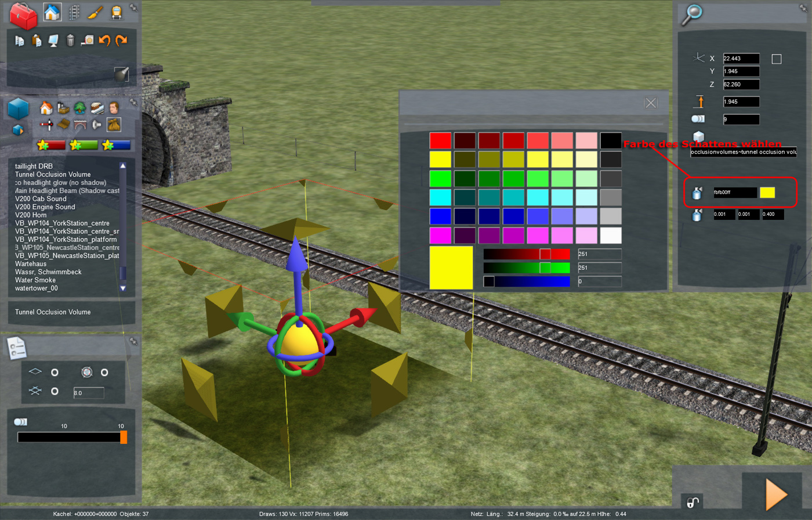
Task: Open the measuring tape tool
Action: 88,41
